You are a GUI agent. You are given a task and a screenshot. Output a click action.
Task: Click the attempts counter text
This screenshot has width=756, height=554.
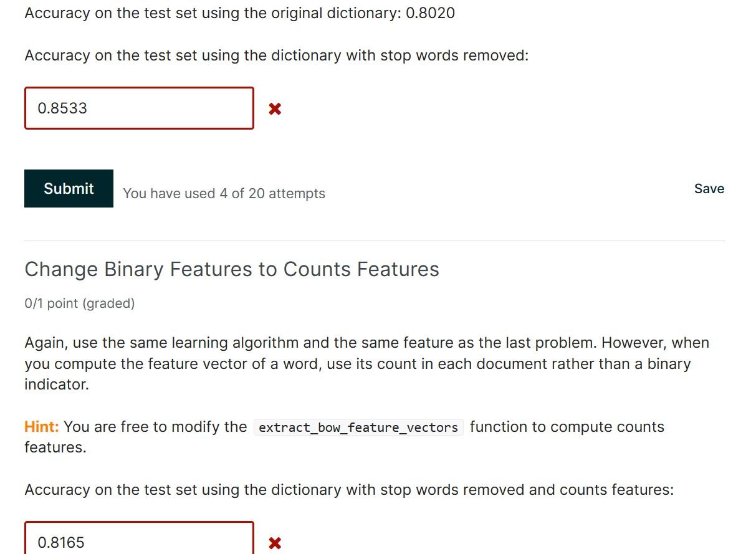pyautogui.click(x=224, y=193)
